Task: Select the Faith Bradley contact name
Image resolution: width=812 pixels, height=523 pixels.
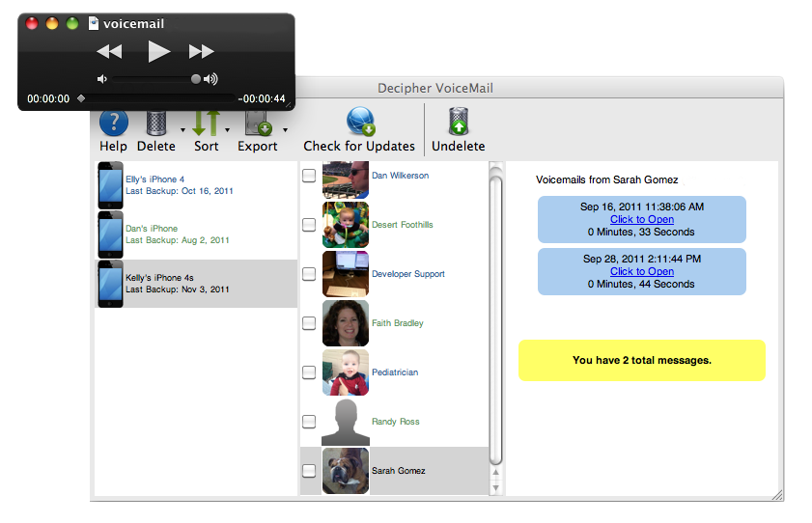Action: point(398,323)
